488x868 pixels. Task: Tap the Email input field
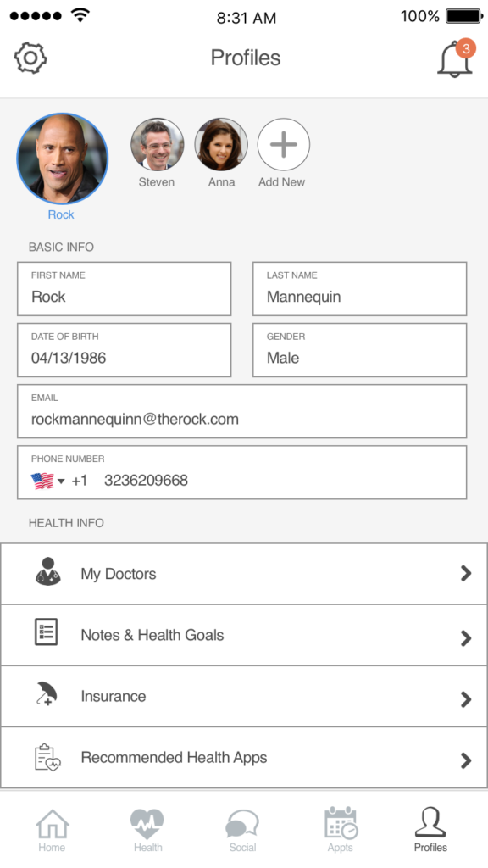pyautogui.click(x=241, y=411)
